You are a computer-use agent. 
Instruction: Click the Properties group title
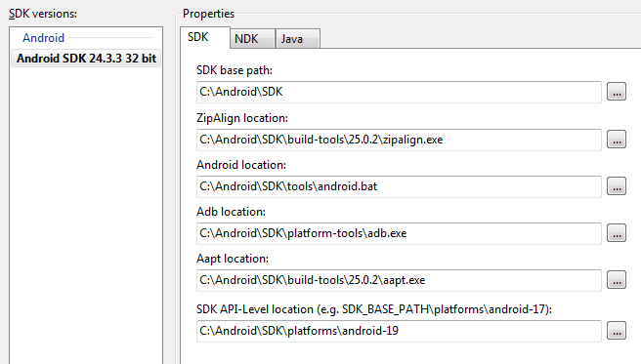(208, 14)
